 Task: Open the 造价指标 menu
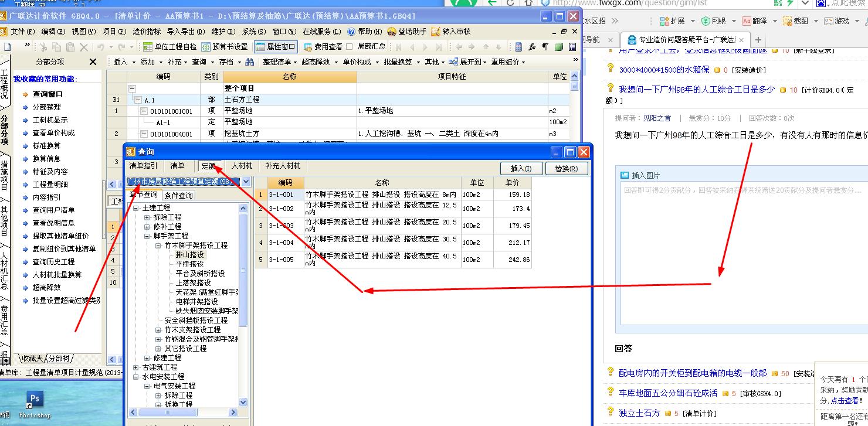[147, 32]
